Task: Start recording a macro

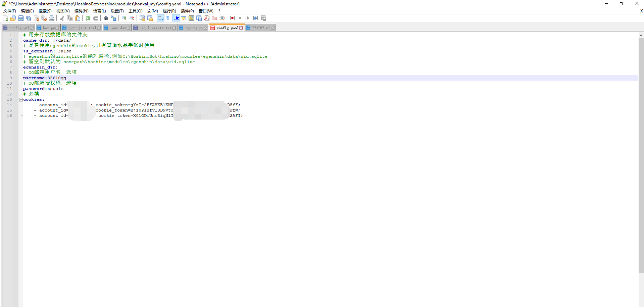Action: pyautogui.click(x=232, y=18)
